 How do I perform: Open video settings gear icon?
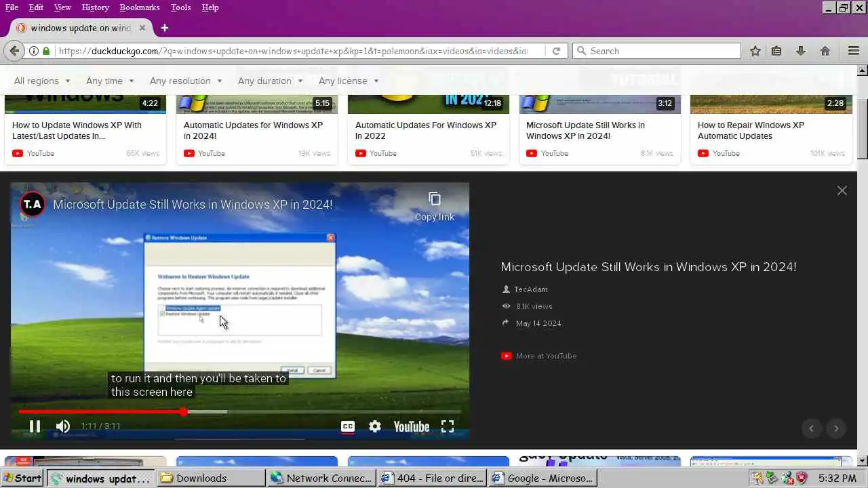[375, 426]
